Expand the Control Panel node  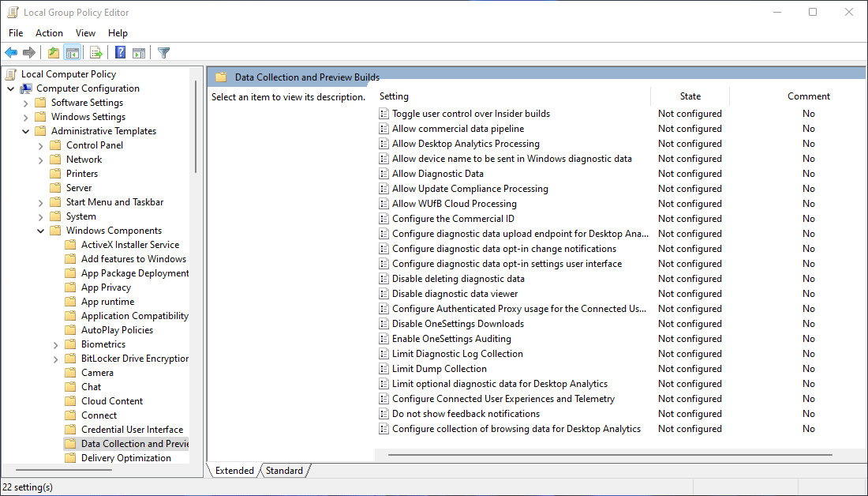tap(40, 146)
